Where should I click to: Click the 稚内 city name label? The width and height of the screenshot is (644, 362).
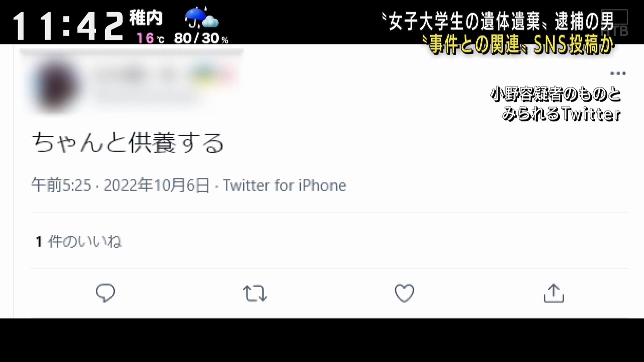(x=146, y=18)
